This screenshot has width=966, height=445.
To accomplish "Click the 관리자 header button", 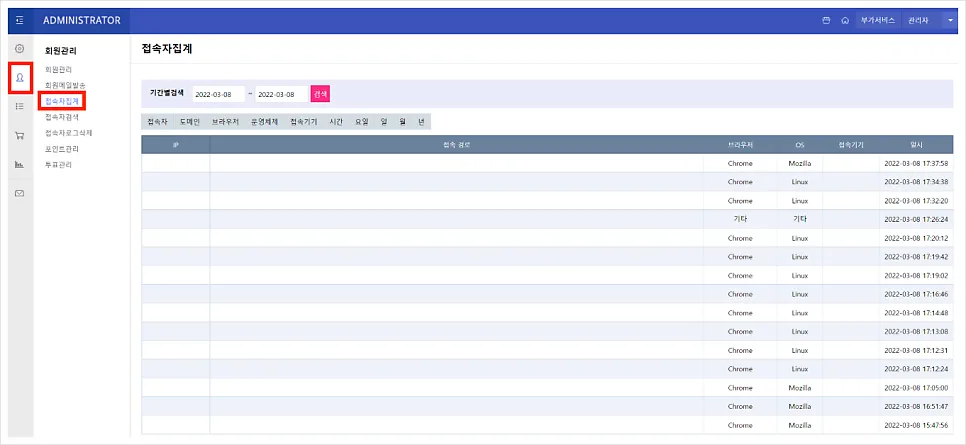I will 919,20.
